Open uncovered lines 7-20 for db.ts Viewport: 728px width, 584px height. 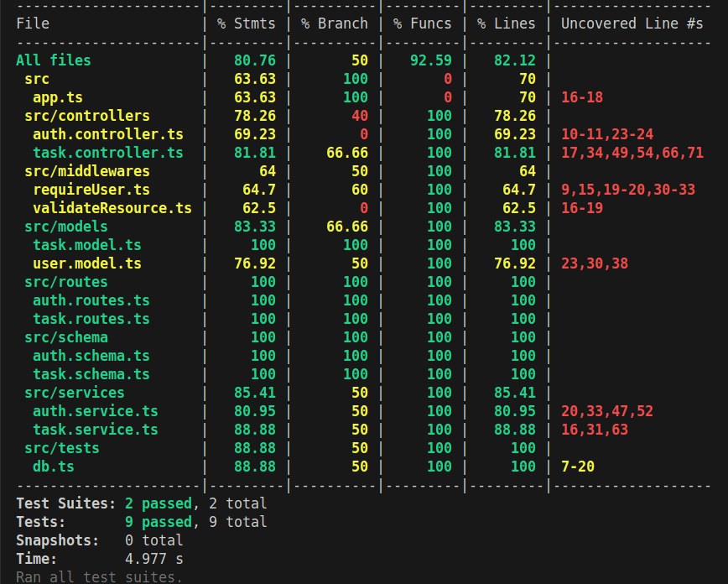580,466
